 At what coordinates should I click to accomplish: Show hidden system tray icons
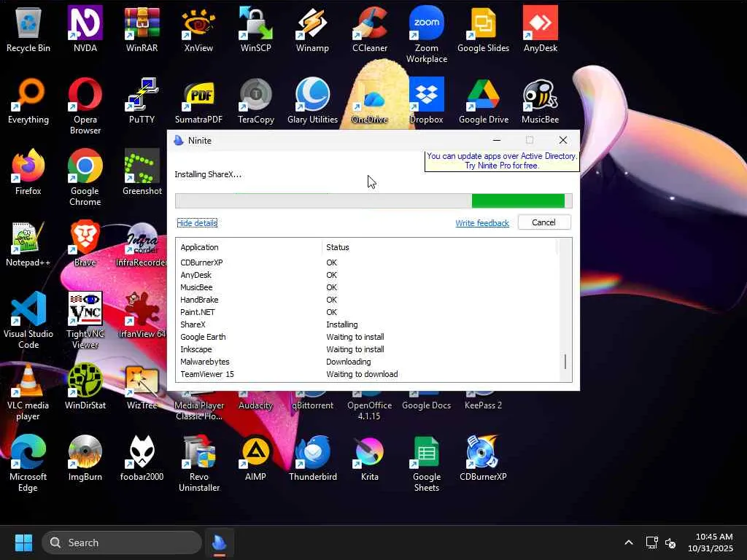pyautogui.click(x=629, y=542)
